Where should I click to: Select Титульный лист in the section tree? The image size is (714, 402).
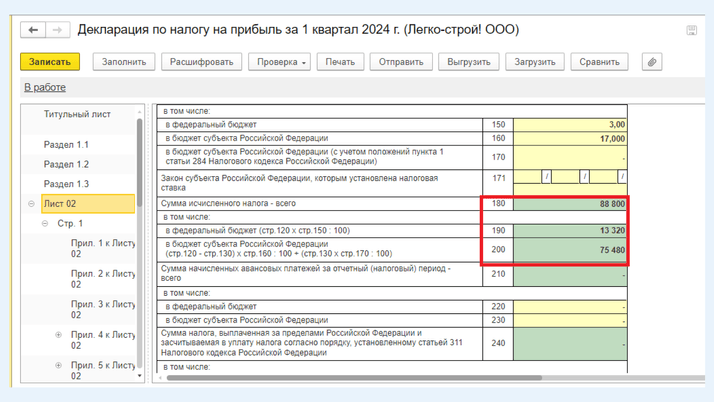77,114
